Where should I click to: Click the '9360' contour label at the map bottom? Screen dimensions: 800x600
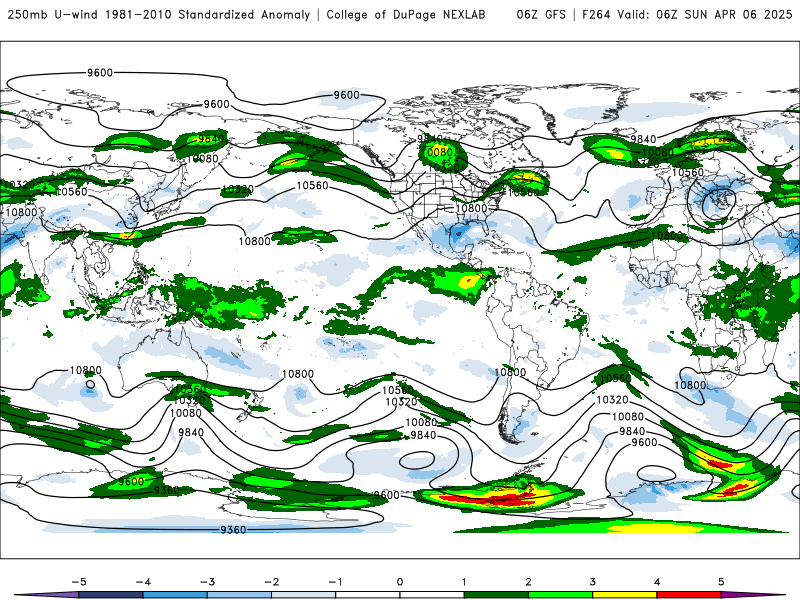(x=233, y=530)
